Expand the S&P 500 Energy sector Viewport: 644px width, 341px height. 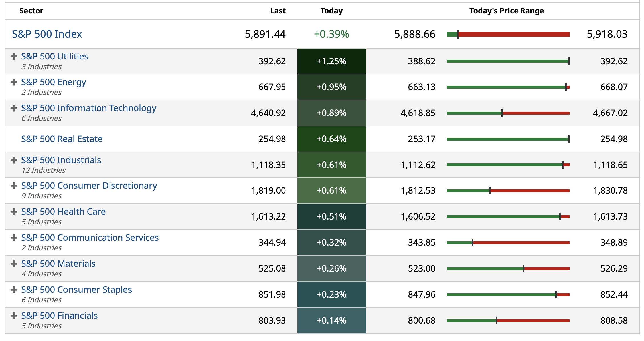(14, 82)
